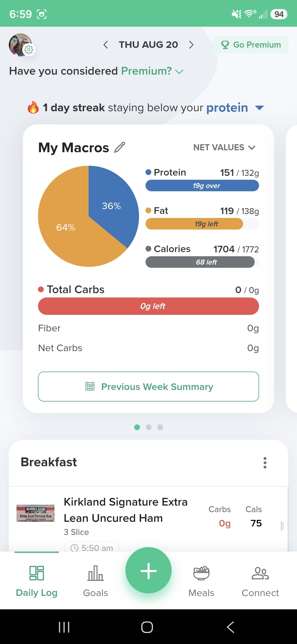This screenshot has width=297, height=644.
Task: Open the Breakfast three-dot menu
Action: tap(265, 463)
